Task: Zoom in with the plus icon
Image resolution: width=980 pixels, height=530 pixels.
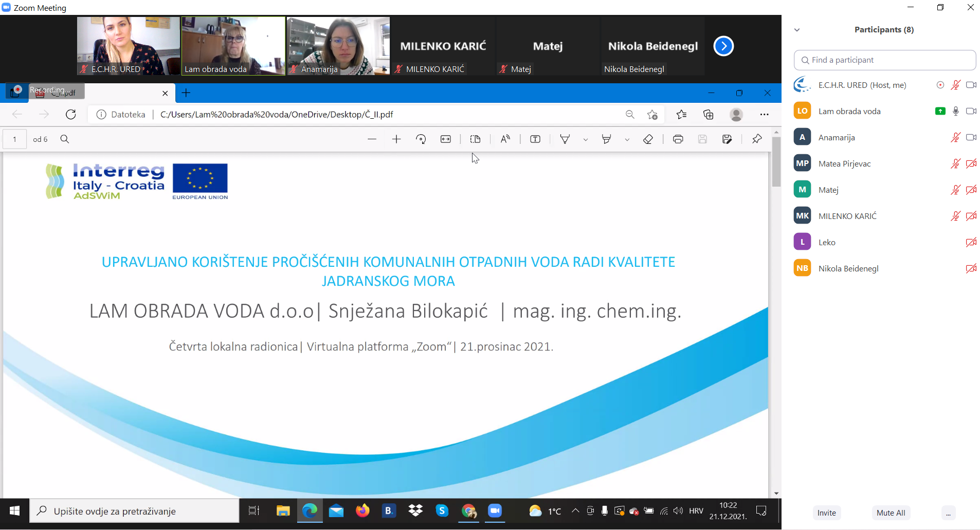Action: click(x=396, y=139)
